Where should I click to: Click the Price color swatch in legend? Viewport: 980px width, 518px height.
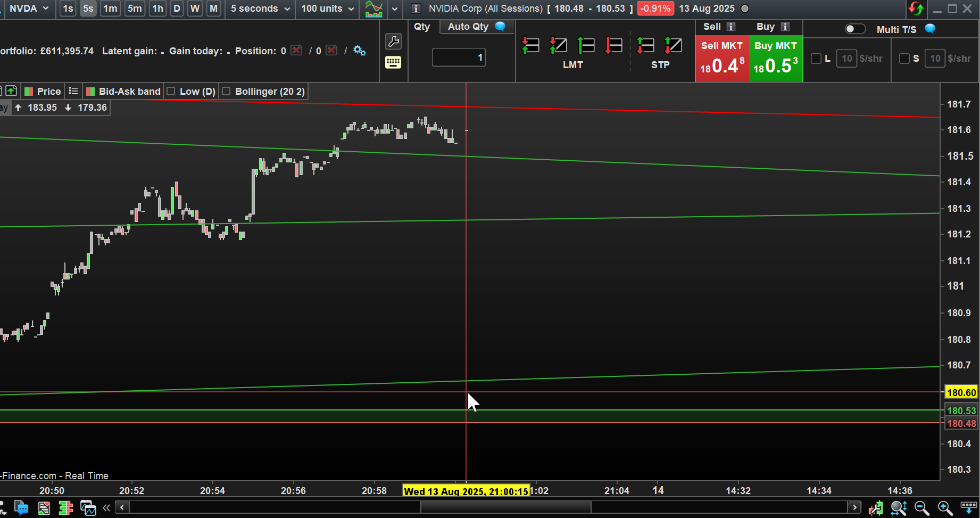[29, 92]
